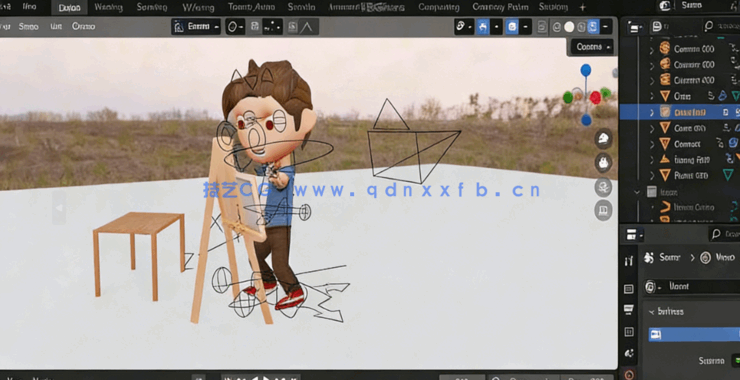The image size is (740, 380).
Task: Click the top blue Z axis gizmo ball
Action: 586,70
